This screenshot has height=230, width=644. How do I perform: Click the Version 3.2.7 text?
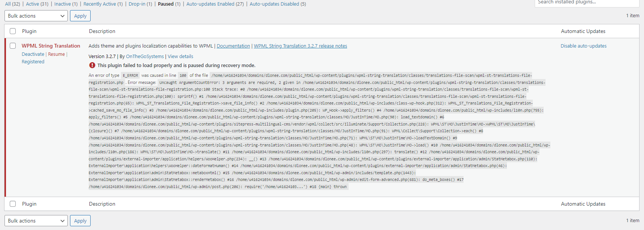[102, 57]
